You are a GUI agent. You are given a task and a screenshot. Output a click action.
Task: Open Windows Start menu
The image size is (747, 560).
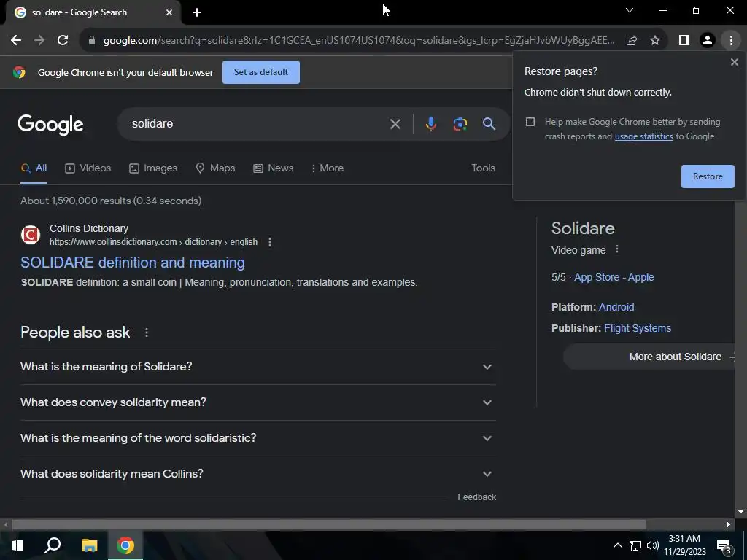pos(18,545)
